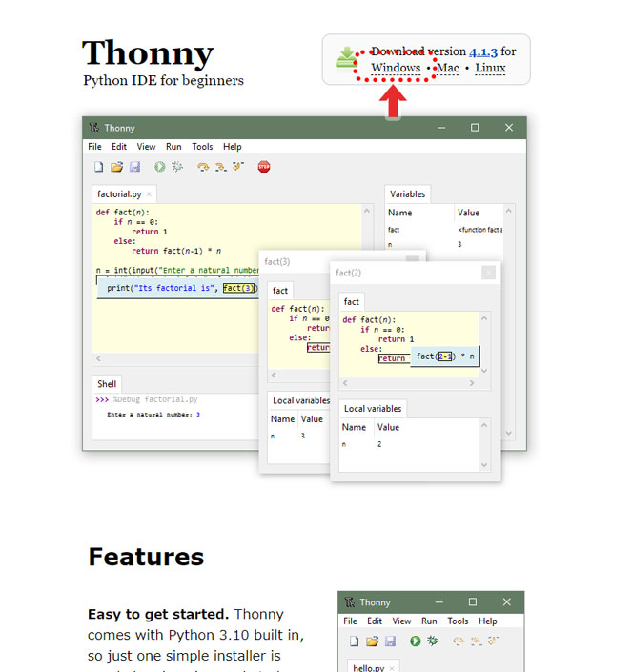Select the Variables panel tab

tap(407, 194)
